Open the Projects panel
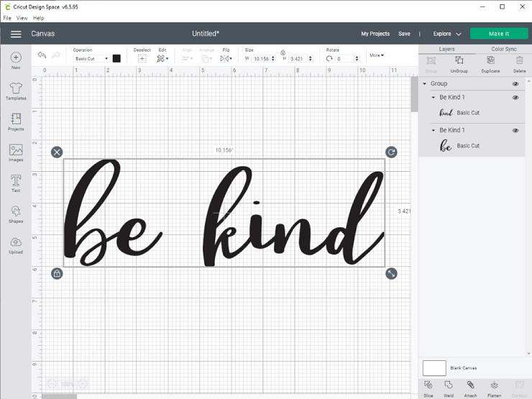The image size is (532, 399). (16, 121)
